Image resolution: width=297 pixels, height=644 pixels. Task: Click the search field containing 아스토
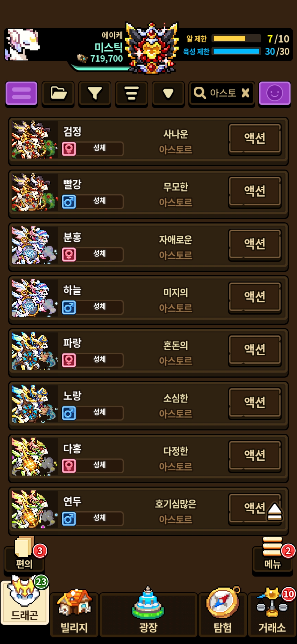[222, 93]
